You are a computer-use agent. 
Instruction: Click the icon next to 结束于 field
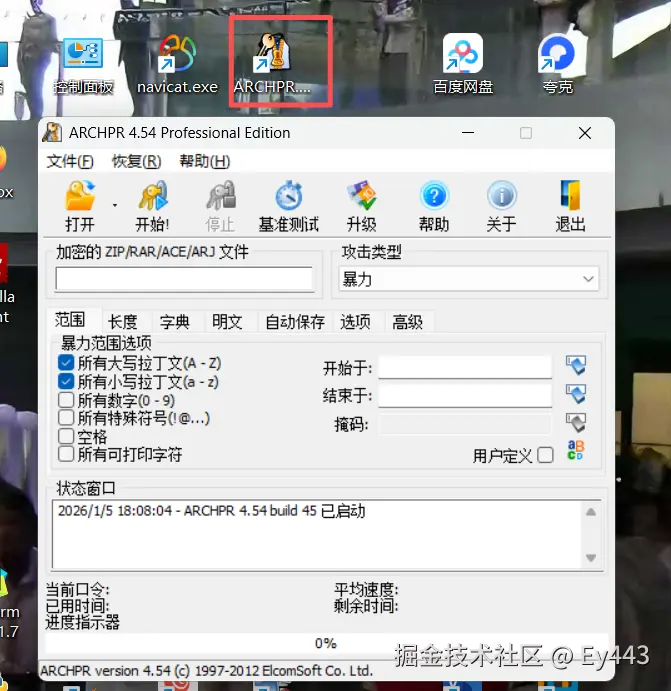[576, 394]
